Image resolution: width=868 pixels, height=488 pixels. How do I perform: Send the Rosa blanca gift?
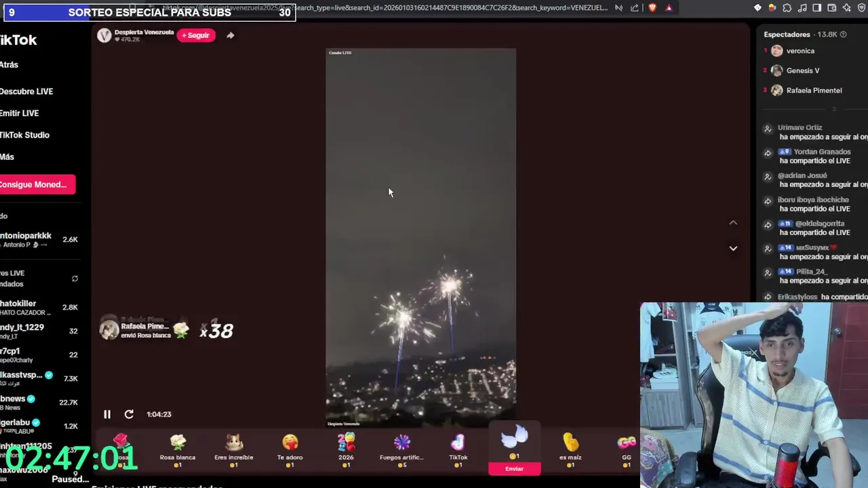click(x=178, y=451)
